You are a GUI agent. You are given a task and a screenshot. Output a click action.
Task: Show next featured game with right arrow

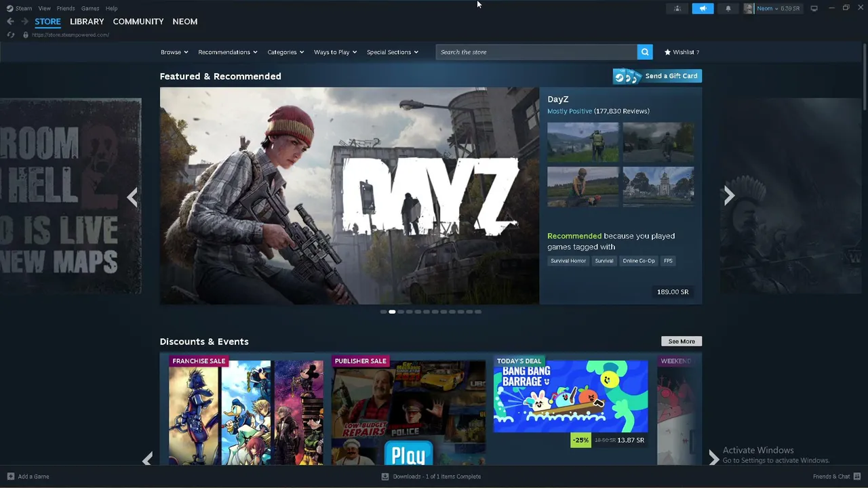point(729,196)
